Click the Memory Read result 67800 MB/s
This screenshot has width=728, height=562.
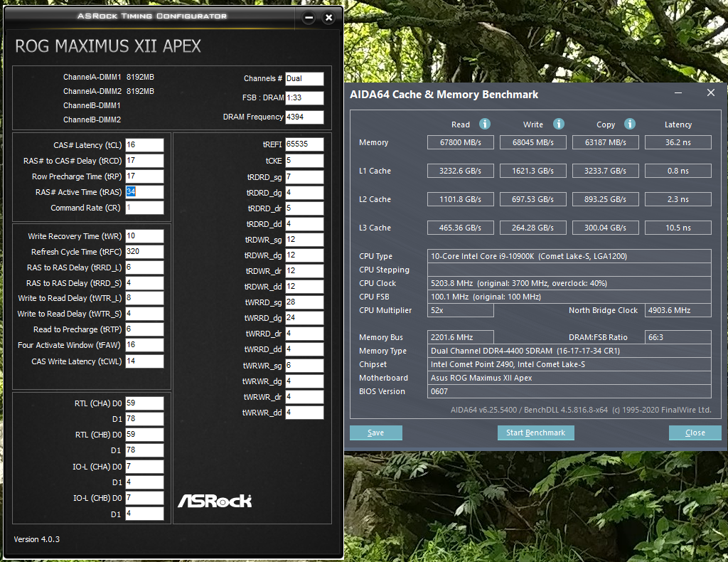461,142
